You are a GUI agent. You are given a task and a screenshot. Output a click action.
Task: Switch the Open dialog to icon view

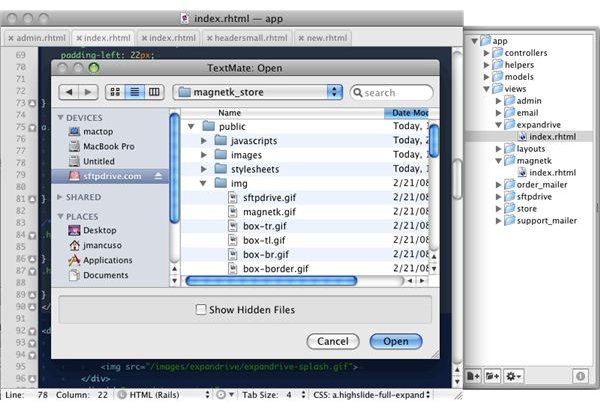[115, 92]
